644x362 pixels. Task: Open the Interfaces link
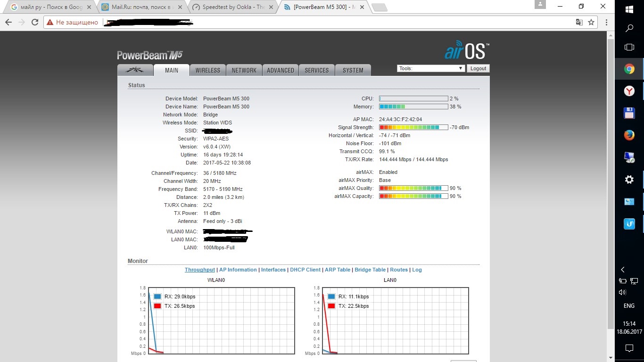[273, 270]
